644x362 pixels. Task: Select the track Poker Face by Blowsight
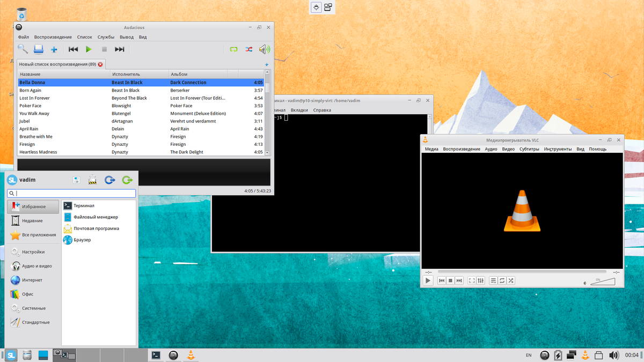coord(141,106)
